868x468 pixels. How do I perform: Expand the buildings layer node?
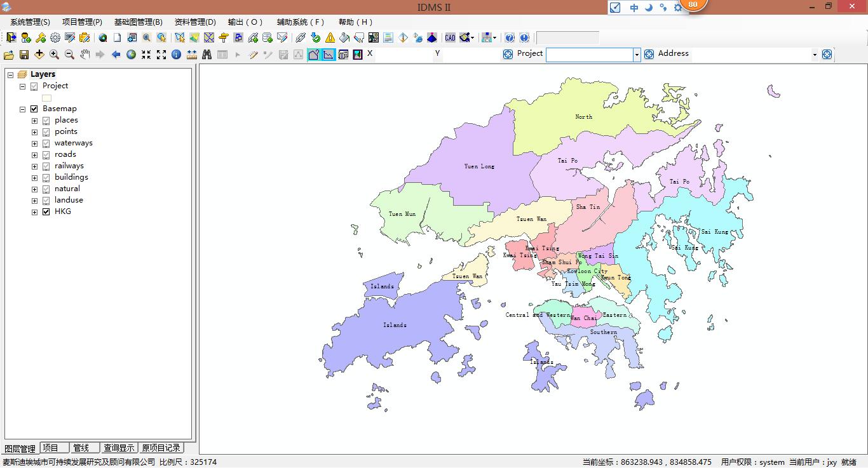35,178
